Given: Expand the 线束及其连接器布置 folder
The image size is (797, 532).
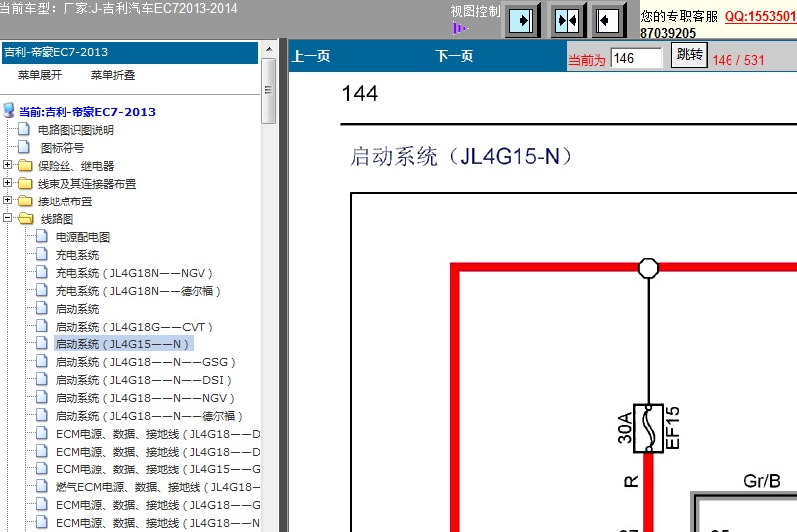Looking at the screenshot, I should tap(7, 182).
